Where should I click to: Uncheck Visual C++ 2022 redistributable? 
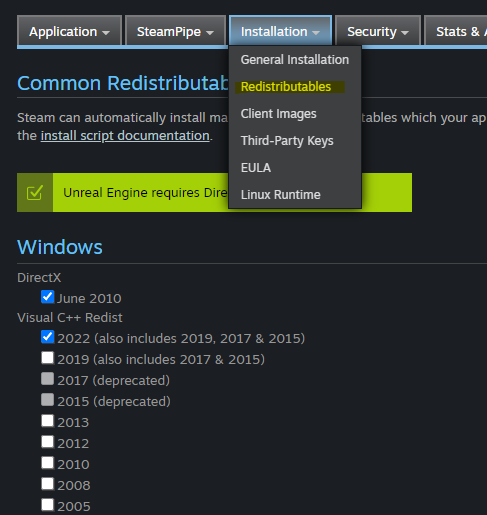[47, 337]
